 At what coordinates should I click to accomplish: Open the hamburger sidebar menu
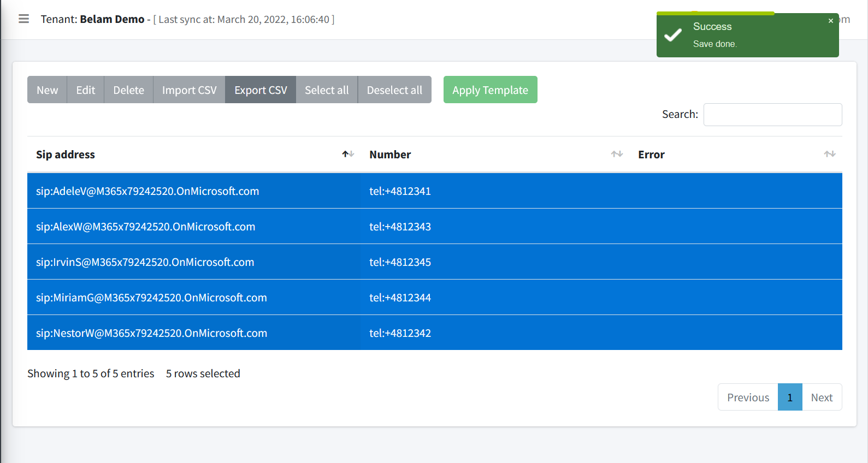[x=23, y=19]
